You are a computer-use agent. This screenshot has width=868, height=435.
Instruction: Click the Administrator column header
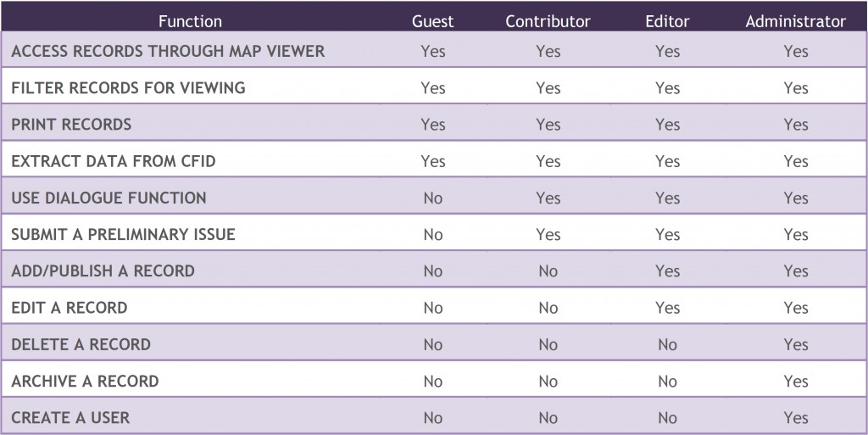tap(795, 21)
